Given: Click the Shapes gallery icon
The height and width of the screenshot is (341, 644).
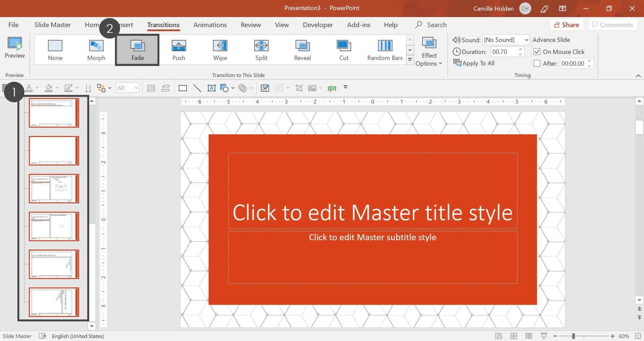Looking at the screenshot, I should click(224, 88).
